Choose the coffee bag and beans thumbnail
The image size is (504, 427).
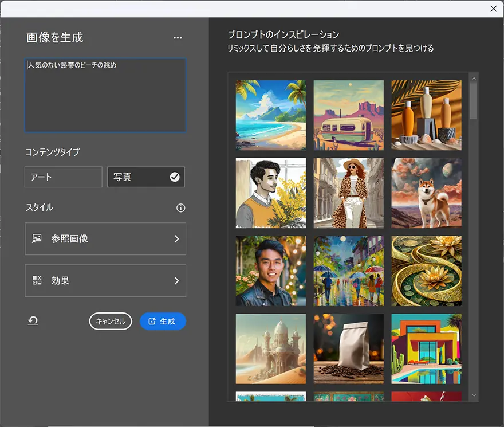coord(348,349)
